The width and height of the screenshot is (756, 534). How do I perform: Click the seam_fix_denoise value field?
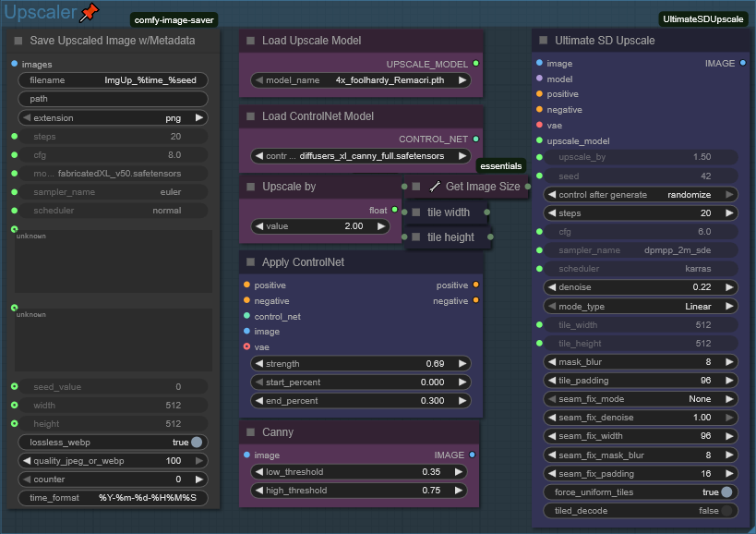point(641,418)
